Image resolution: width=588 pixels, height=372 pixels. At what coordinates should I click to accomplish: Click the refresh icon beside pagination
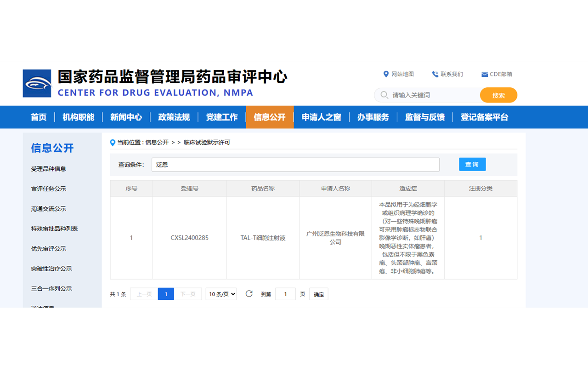[249, 294]
